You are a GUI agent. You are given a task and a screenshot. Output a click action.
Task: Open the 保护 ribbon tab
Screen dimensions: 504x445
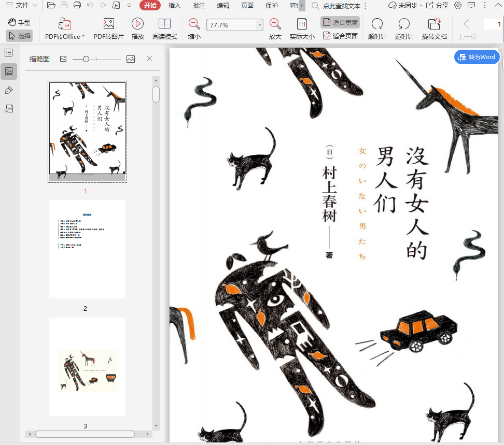tap(271, 5)
